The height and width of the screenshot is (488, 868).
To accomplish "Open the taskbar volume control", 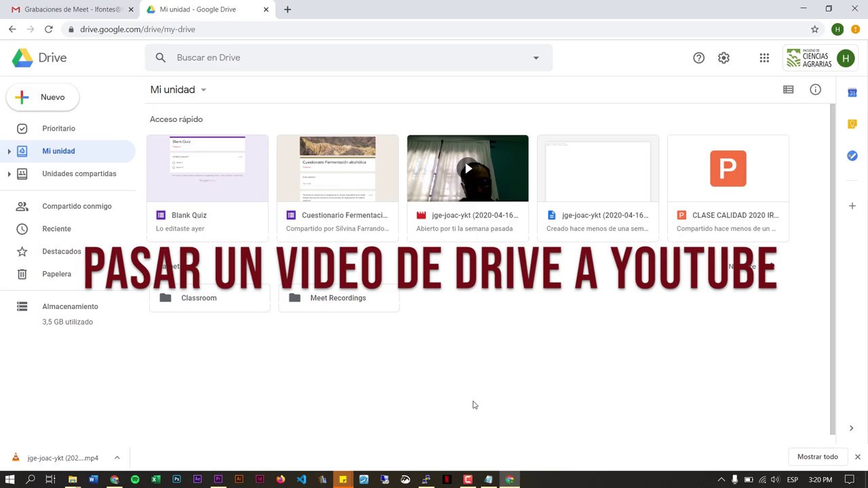I will tap(775, 480).
